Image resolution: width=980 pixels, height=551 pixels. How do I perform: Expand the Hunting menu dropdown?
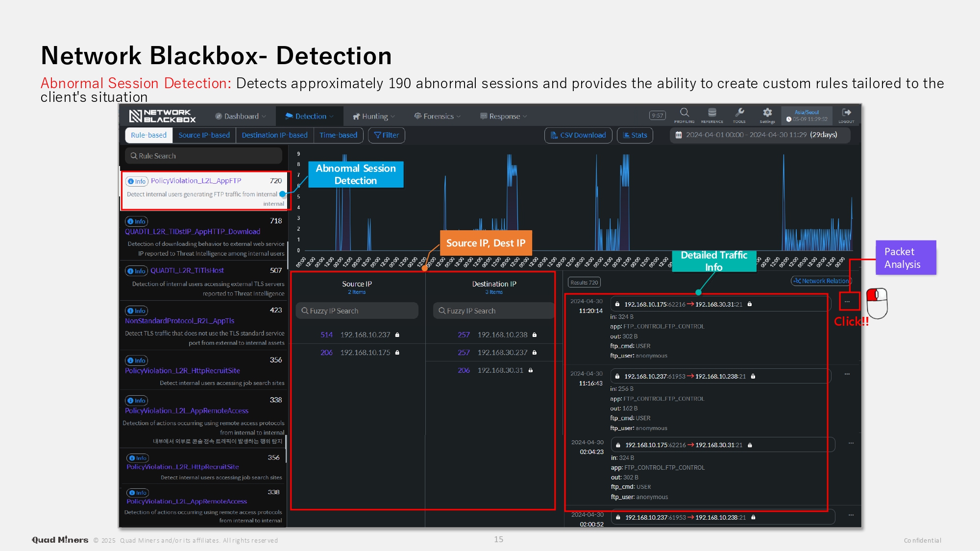click(x=374, y=117)
